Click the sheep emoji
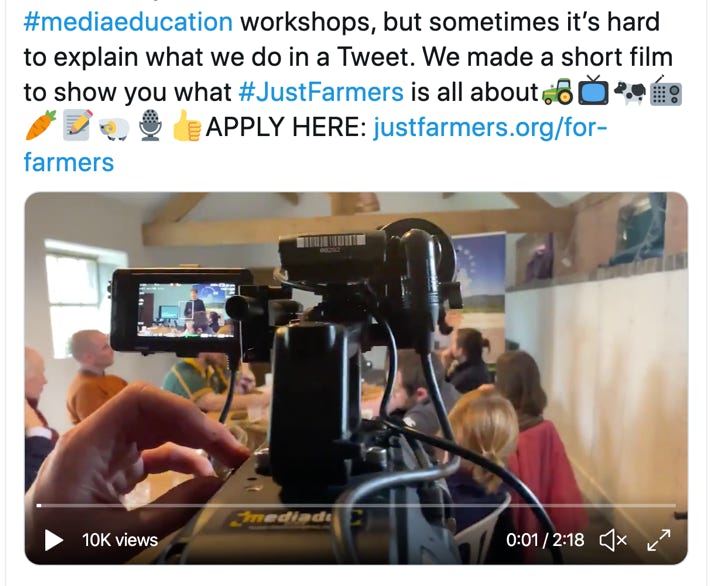This screenshot has height=586, width=710. tap(114, 129)
